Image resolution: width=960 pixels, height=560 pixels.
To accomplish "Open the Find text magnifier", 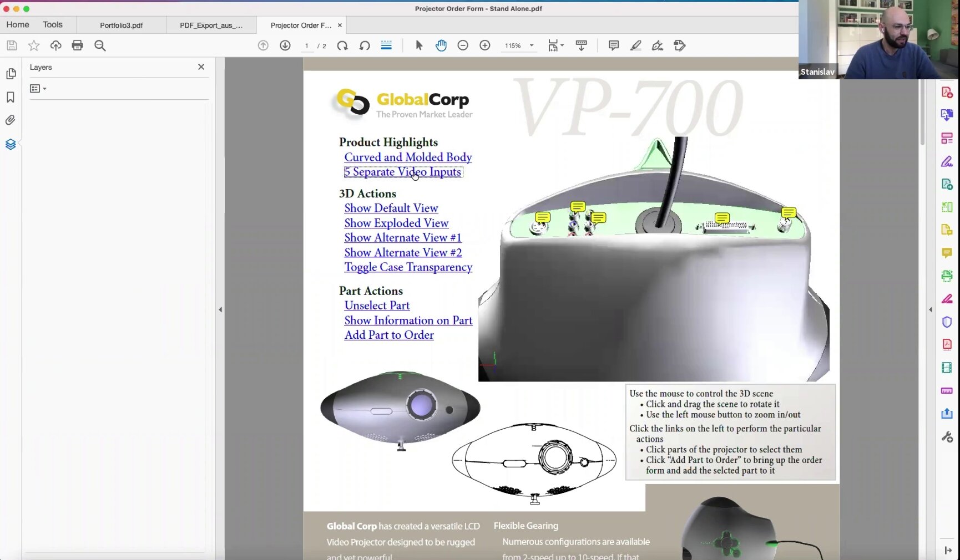I will click(x=100, y=45).
